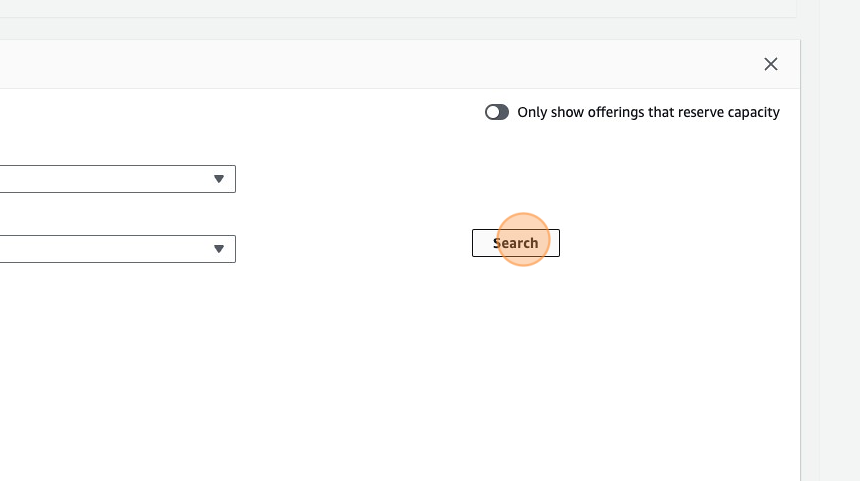The width and height of the screenshot is (860, 481).
Task: Open the upper combo box field
Action: tap(100, 179)
